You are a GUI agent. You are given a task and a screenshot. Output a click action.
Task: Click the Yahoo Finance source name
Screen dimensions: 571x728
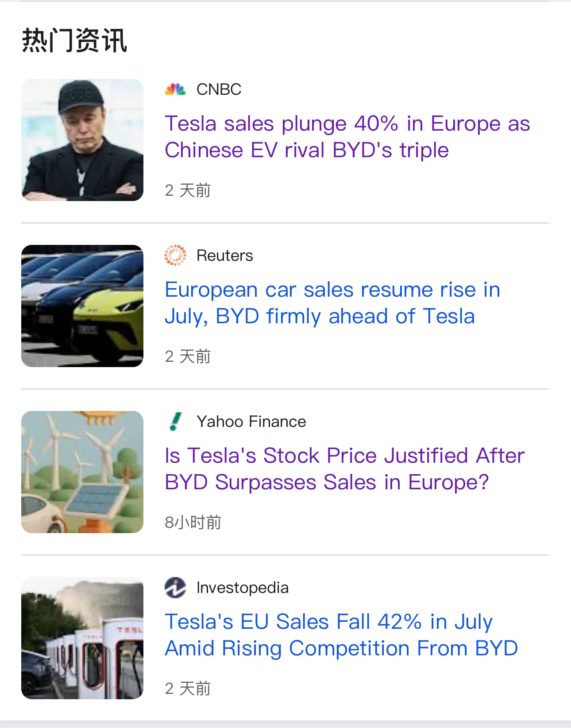(251, 422)
